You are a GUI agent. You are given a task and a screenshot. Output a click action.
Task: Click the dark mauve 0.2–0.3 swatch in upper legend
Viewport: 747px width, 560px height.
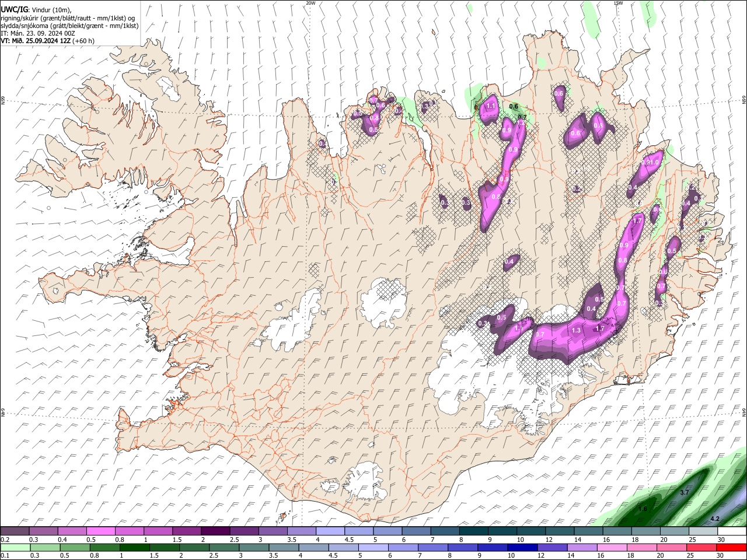tap(15, 531)
